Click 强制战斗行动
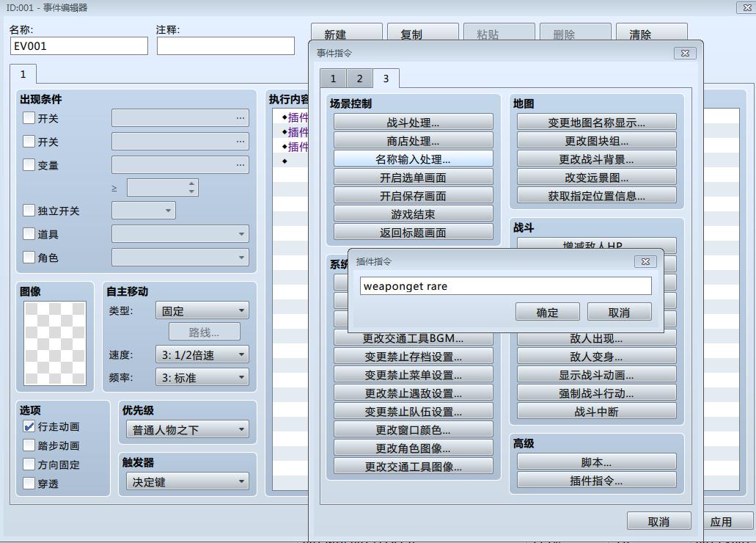This screenshot has width=756, height=543. coord(597,393)
